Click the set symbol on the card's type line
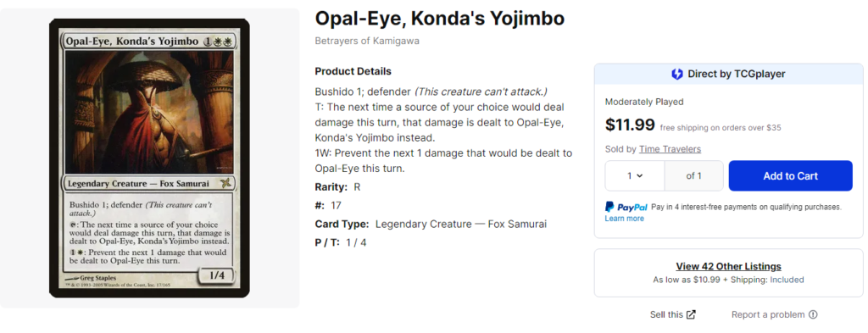This screenshot has height=333, width=868. pos(225,184)
